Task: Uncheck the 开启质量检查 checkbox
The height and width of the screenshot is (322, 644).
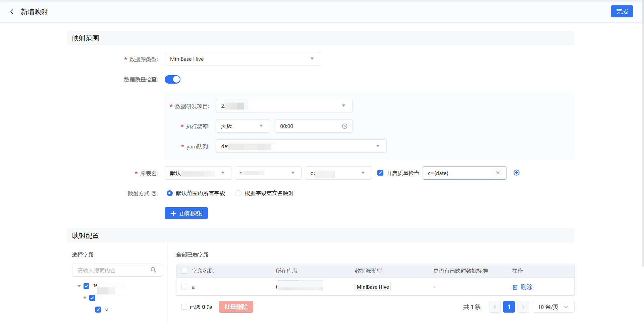Action: click(x=380, y=173)
